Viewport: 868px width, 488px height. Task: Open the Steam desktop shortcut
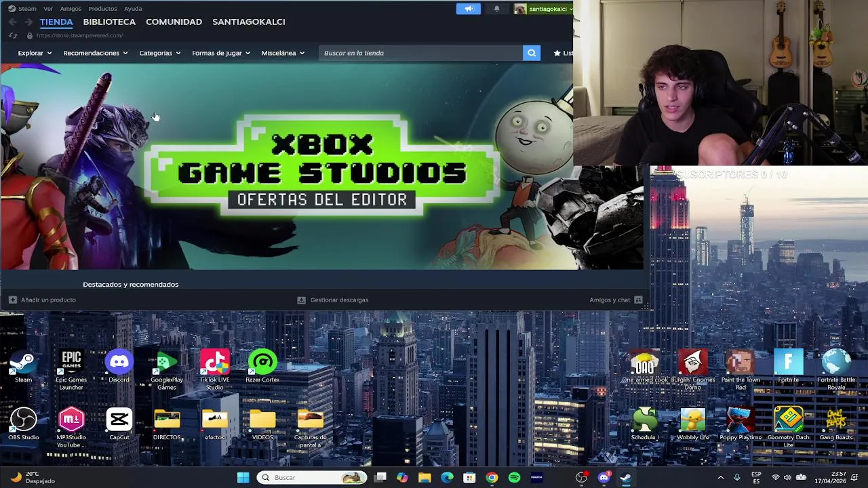click(24, 367)
